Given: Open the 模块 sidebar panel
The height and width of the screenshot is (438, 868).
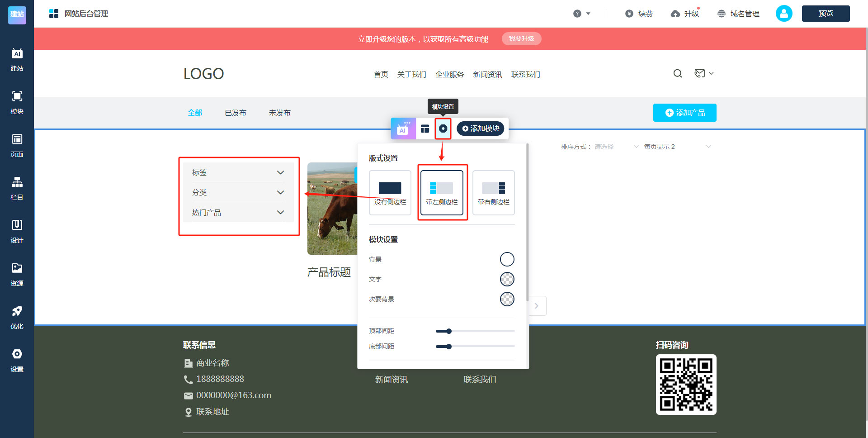Looking at the screenshot, I should [x=17, y=103].
